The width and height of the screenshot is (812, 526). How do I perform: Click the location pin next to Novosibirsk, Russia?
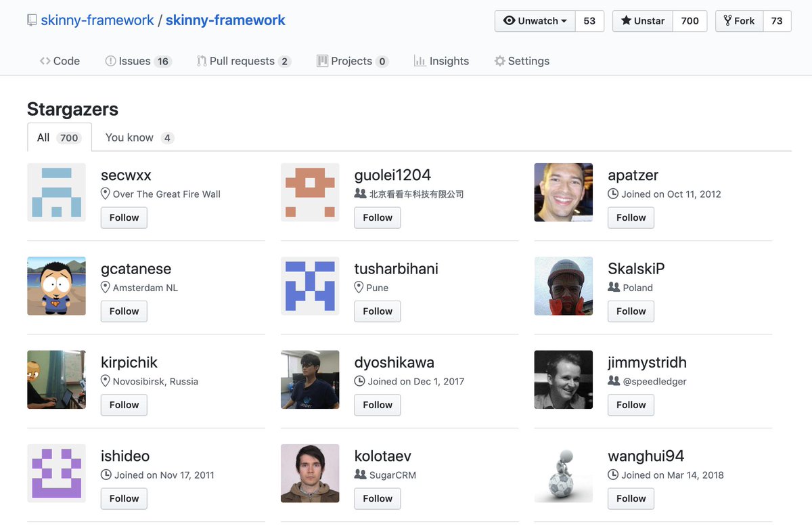click(105, 381)
